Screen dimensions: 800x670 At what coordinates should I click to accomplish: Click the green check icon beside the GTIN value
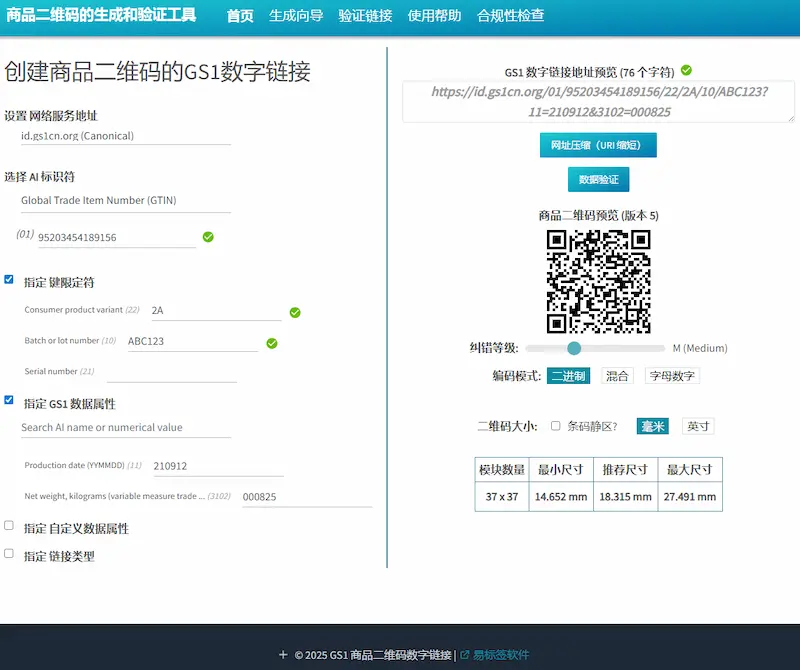click(208, 237)
